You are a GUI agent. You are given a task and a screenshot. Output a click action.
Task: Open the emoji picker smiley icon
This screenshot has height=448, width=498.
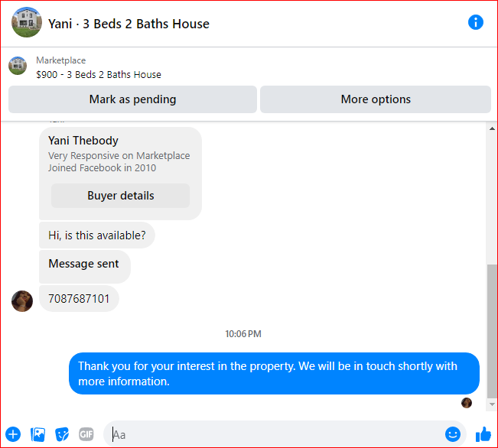[x=453, y=434]
